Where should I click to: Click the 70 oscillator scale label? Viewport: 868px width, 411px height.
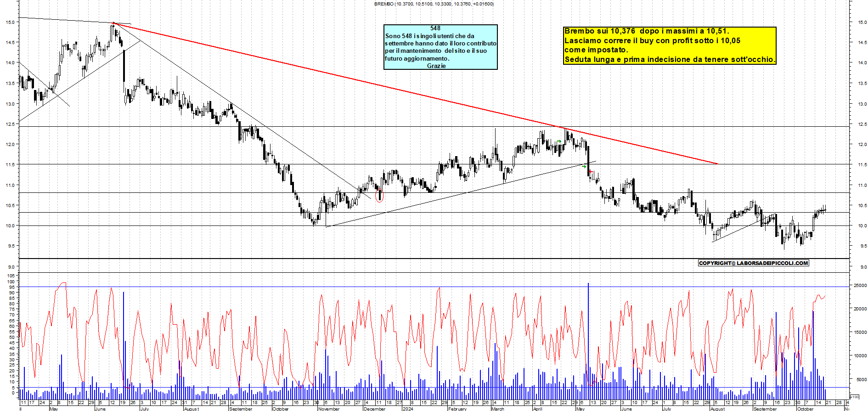coord(13,315)
